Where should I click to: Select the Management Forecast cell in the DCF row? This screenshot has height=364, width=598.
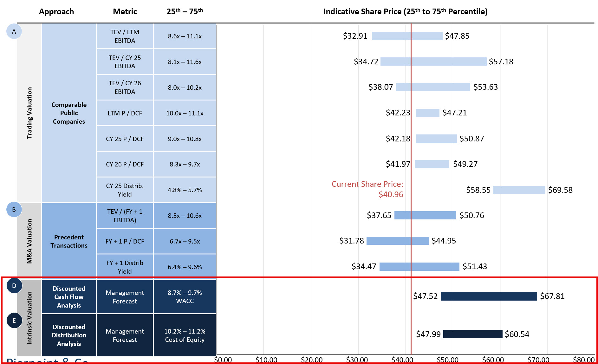(x=125, y=297)
